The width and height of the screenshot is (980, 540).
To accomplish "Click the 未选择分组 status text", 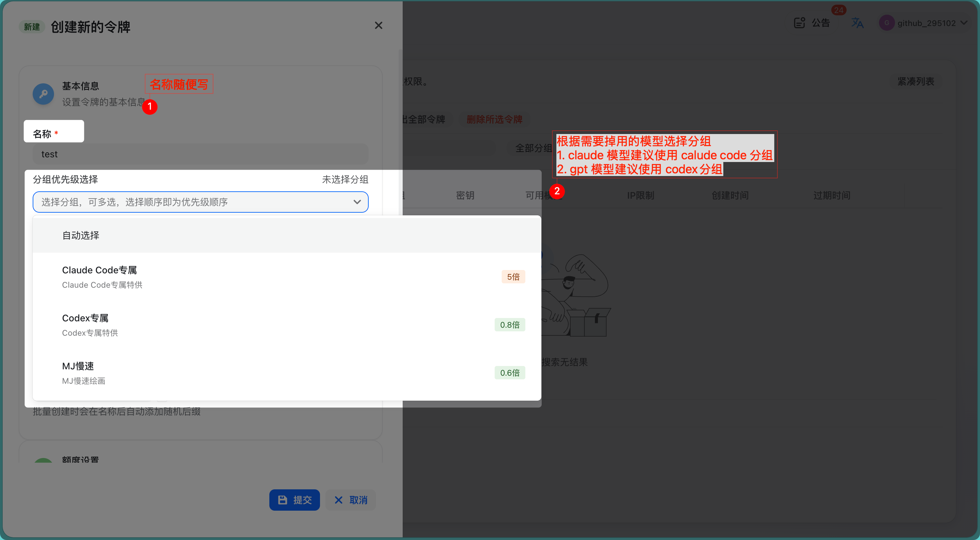I will [345, 179].
